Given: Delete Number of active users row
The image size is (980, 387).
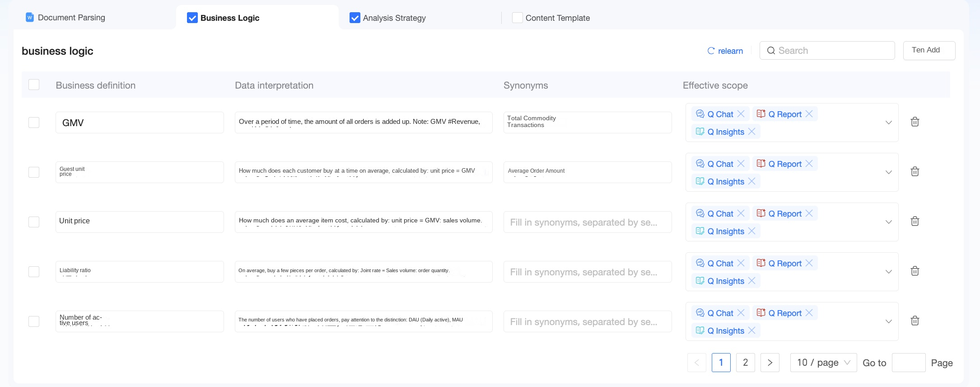Looking at the screenshot, I should (x=915, y=321).
